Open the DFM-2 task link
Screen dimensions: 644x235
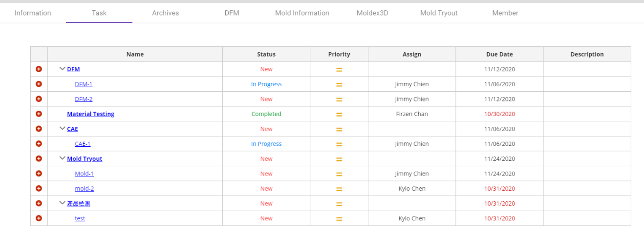83,99
